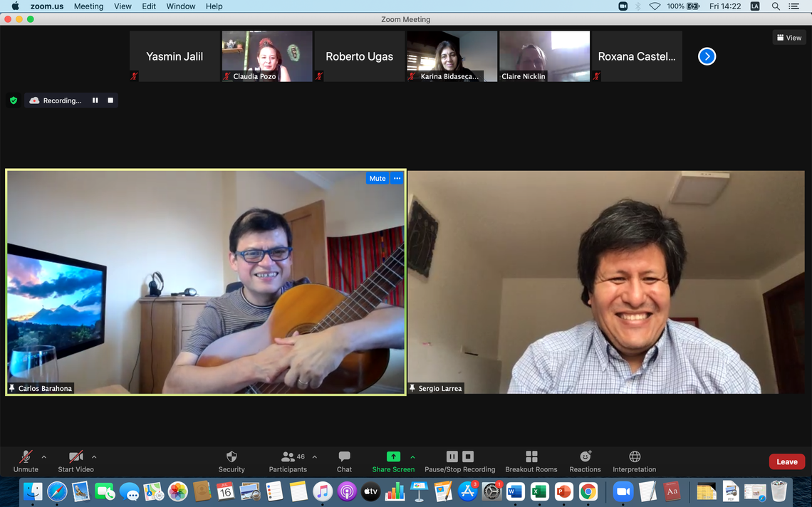812x507 pixels.
Task: Pause the recording in the bottom toolbar
Action: [452, 456]
